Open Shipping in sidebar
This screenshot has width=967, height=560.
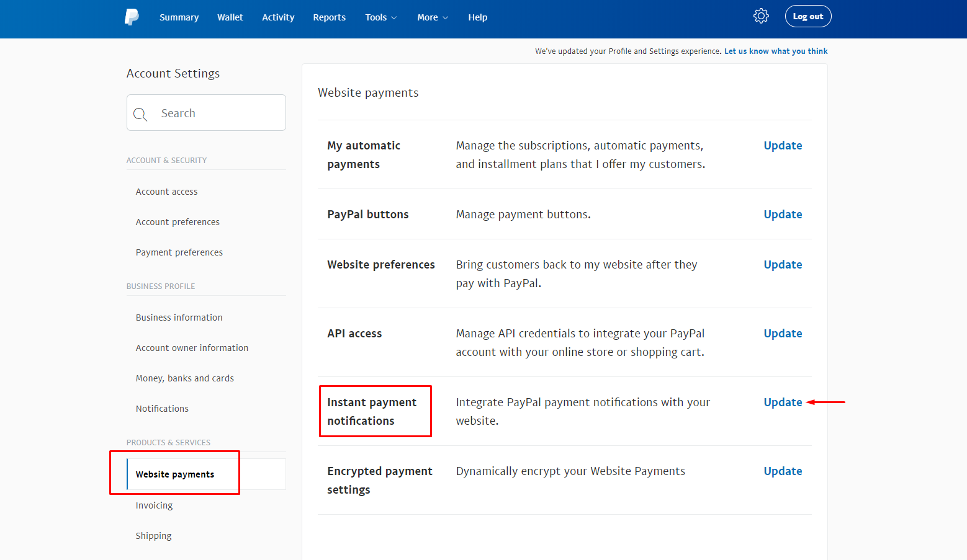153,536
